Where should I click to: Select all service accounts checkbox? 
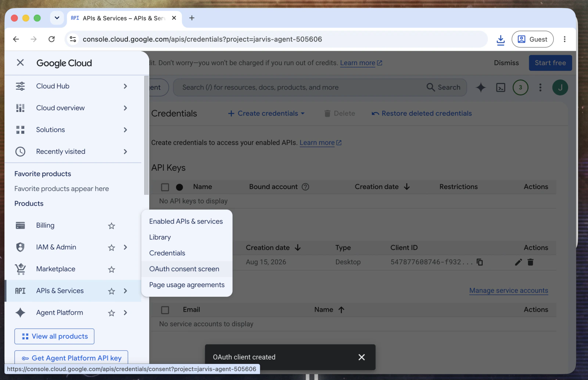(165, 310)
